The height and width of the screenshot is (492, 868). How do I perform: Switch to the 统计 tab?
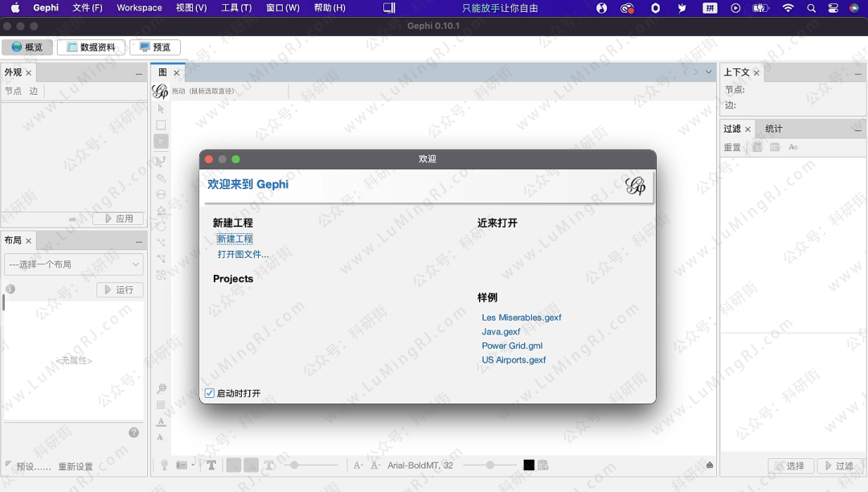click(x=773, y=129)
